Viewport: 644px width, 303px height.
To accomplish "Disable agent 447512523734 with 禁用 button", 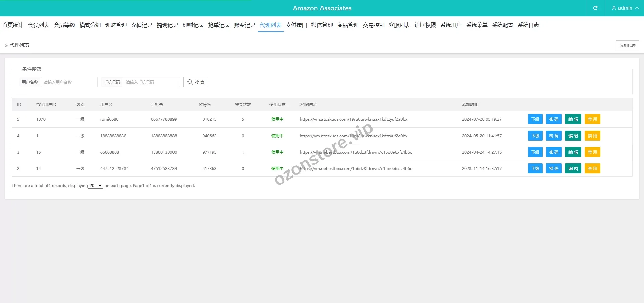I will [592, 169].
